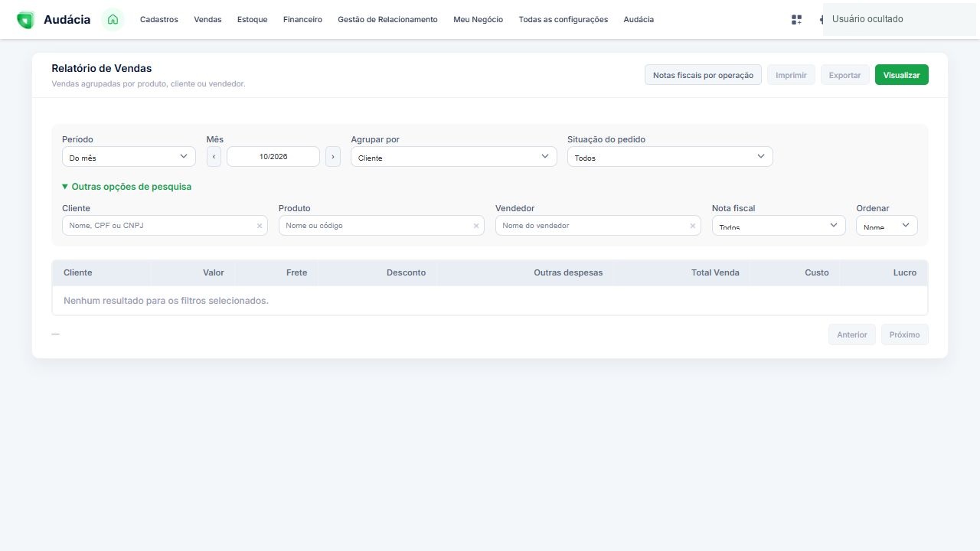This screenshot has width=980, height=551.
Task: Click the Próximo pagination button
Action: (x=905, y=334)
